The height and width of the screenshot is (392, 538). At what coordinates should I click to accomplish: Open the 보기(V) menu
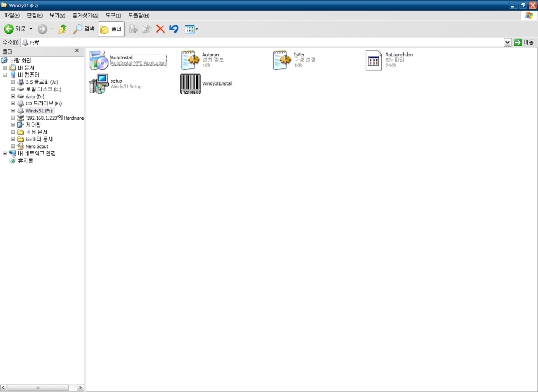(57, 15)
